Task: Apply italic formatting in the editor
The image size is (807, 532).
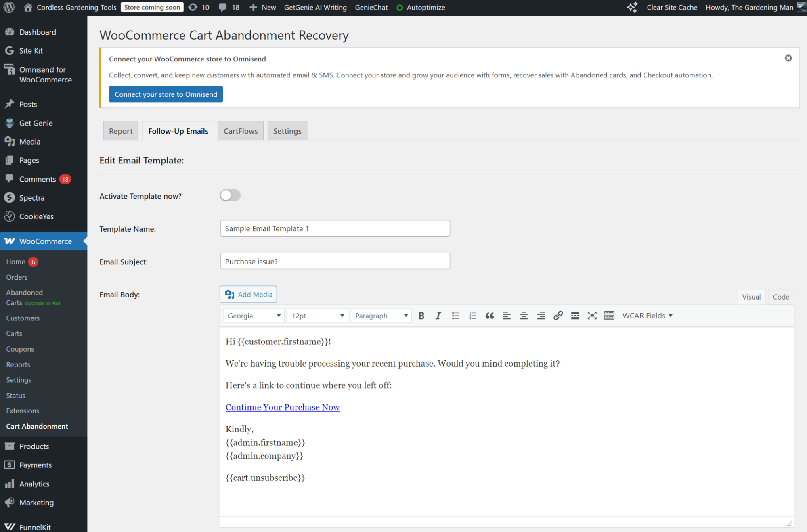Action: (x=438, y=316)
